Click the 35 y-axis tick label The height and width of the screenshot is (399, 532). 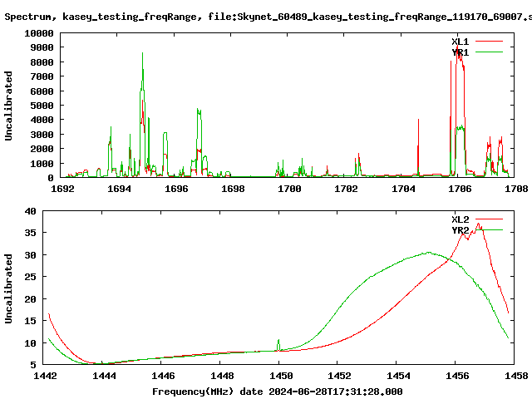(x=30, y=233)
